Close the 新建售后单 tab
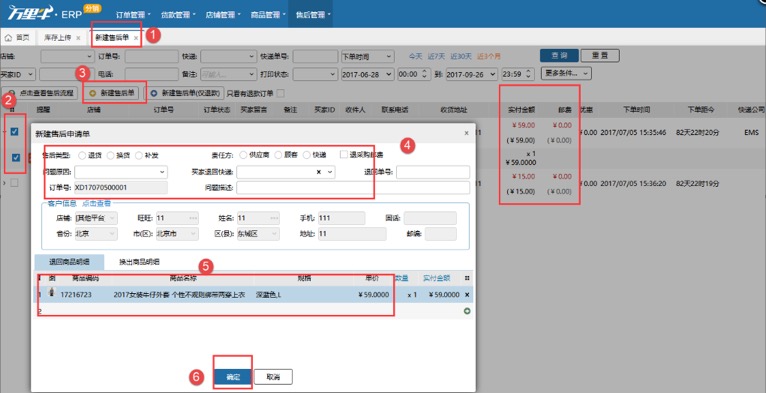Viewport: 766px width, 393px height. point(136,38)
